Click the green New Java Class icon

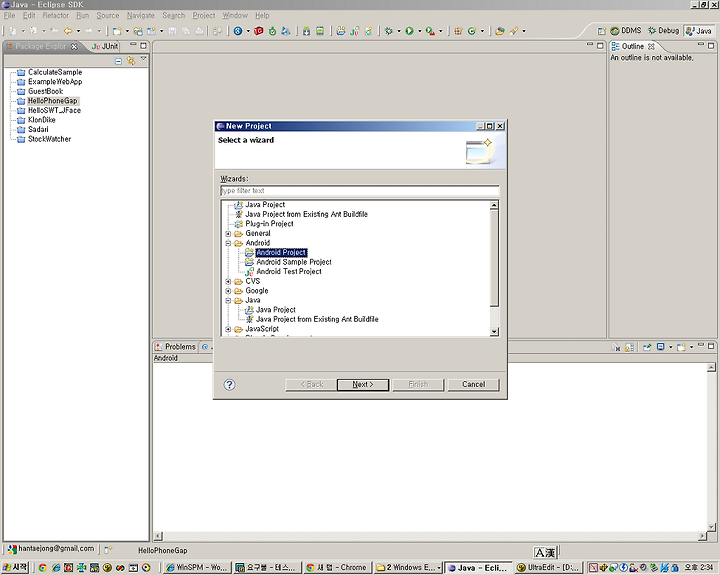click(472, 31)
